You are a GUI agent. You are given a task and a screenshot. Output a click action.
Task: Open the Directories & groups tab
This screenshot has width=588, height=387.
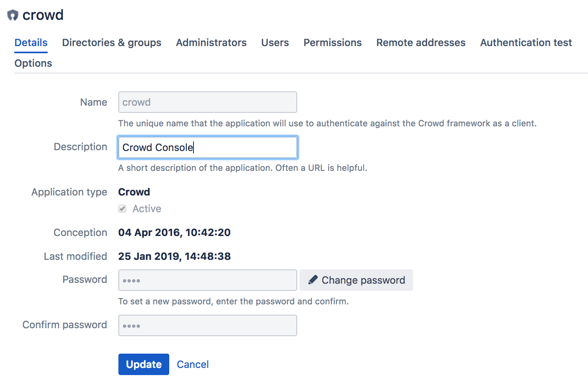112,43
